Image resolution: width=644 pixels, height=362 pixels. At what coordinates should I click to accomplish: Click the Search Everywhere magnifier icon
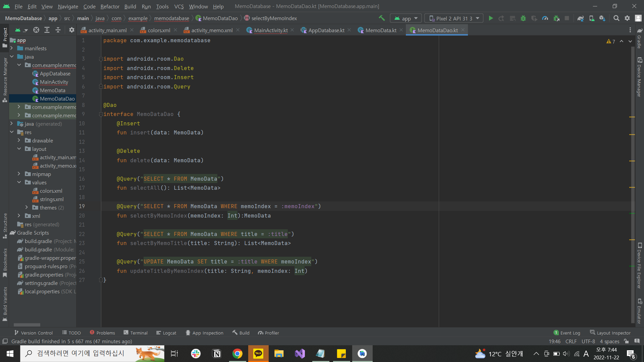coord(616,18)
